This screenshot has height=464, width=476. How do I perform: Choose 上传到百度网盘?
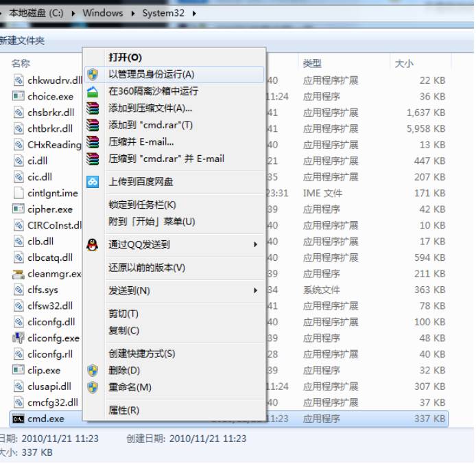pos(174,182)
